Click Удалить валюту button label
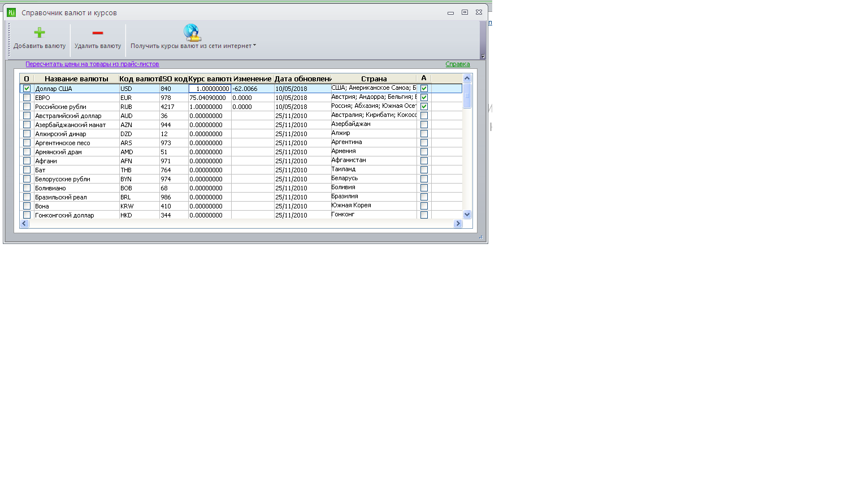 98,46
